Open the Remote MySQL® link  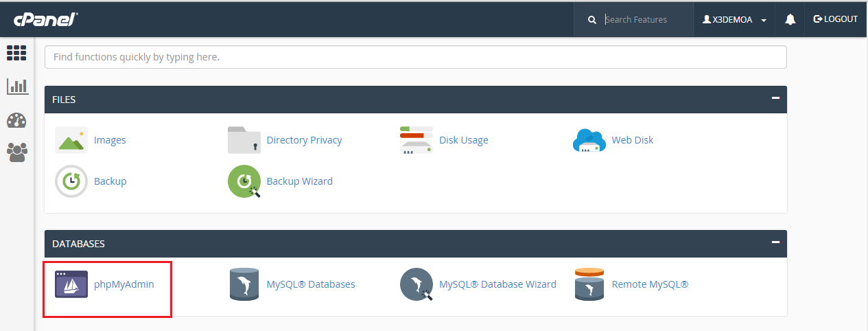650,284
